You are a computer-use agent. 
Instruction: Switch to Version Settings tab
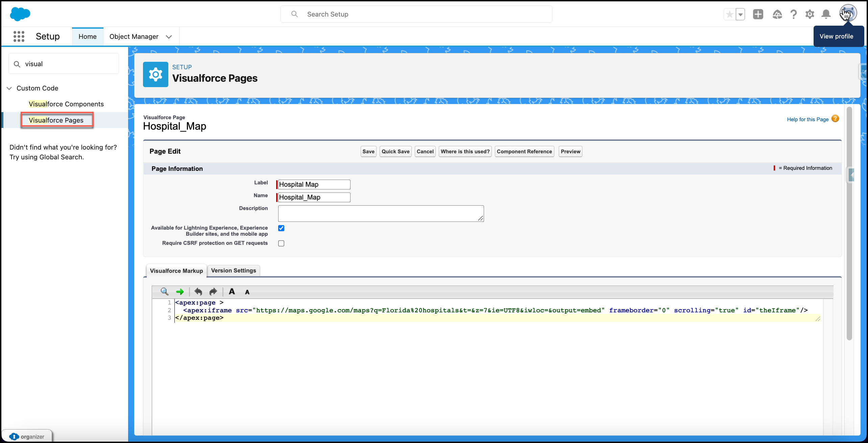tap(234, 270)
